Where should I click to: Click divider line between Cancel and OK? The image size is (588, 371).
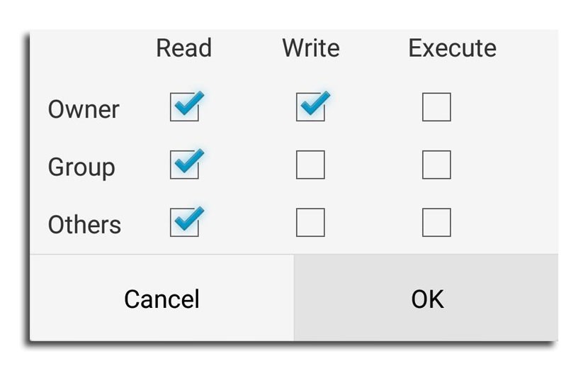coord(293,299)
